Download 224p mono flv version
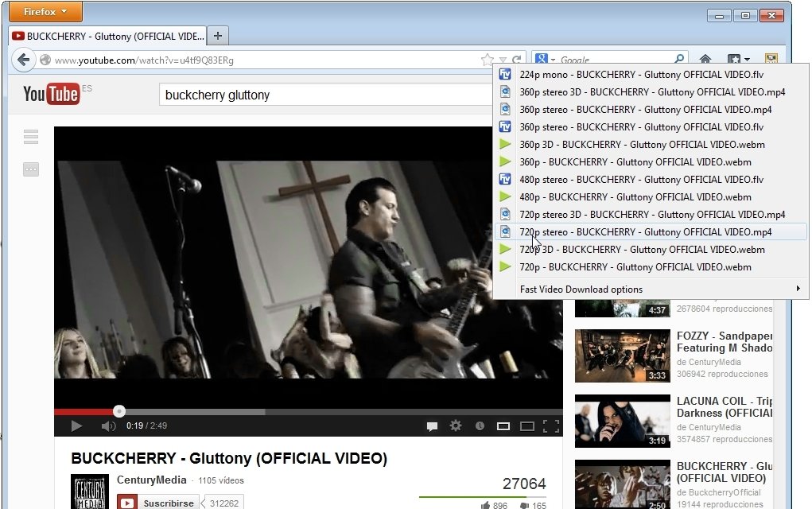 point(651,75)
